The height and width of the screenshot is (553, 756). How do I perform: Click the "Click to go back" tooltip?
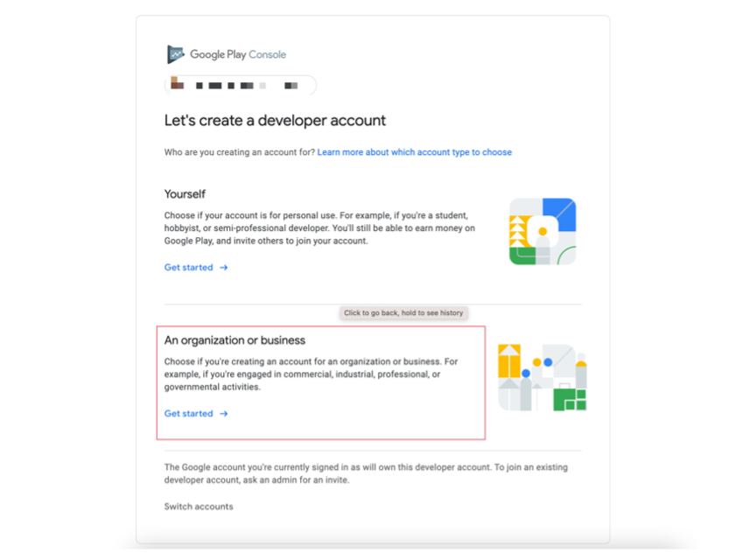pos(403,313)
